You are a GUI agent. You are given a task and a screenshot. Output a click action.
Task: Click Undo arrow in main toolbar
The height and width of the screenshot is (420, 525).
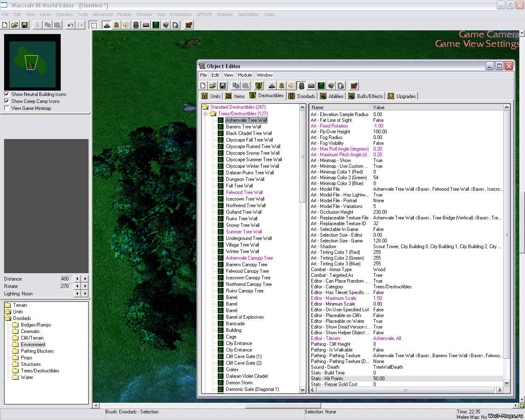pos(71,25)
